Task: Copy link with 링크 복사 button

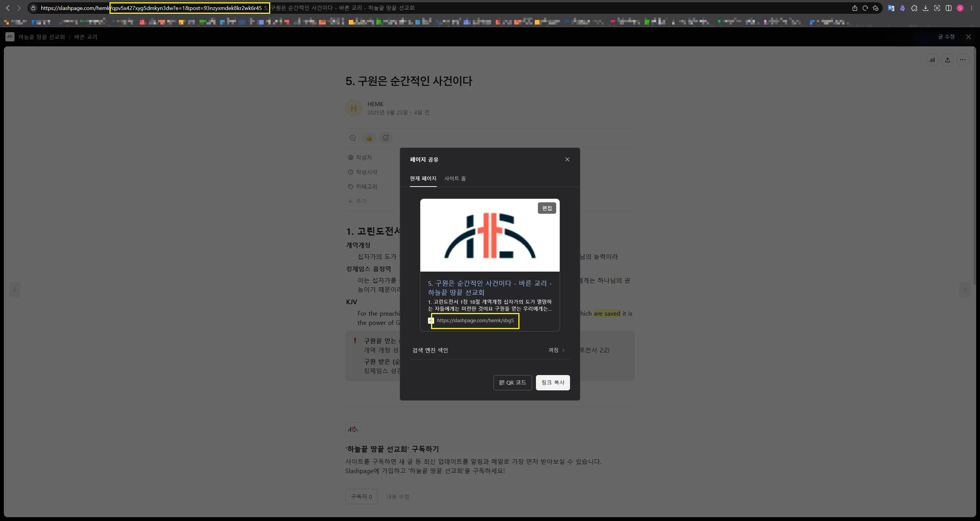Action: (552, 383)
